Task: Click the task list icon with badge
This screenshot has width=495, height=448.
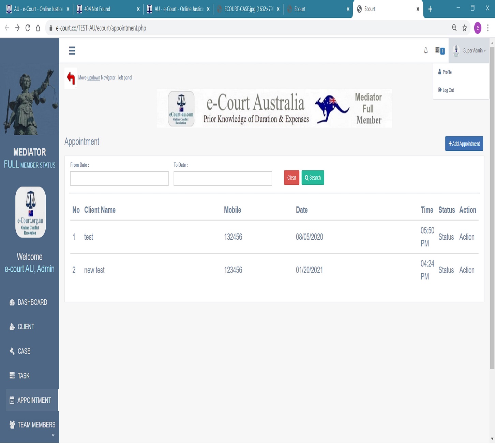Action: point(439,50)
